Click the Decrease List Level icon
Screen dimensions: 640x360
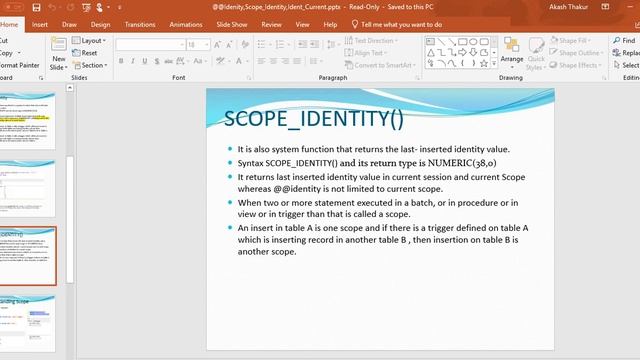[302, 44]
